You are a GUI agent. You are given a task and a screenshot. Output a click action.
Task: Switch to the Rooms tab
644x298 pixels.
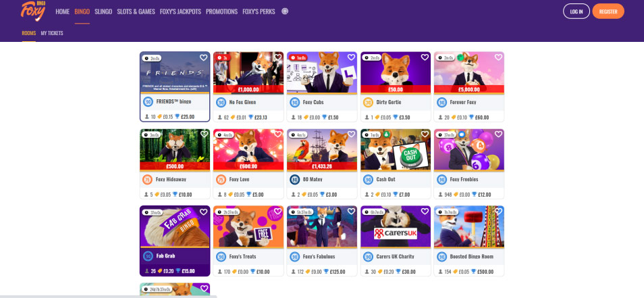click(29, 33)
